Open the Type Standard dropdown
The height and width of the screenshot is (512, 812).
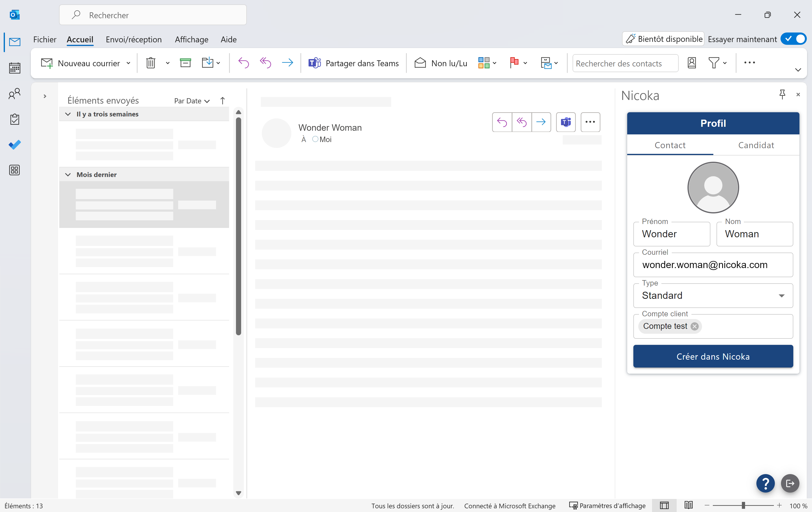tap(713, 295)
